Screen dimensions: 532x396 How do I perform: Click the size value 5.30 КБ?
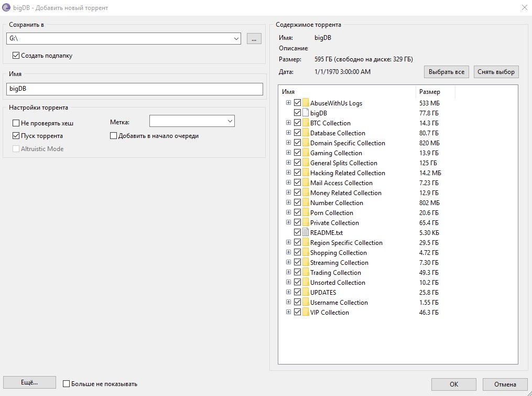[x=429, y=233]
